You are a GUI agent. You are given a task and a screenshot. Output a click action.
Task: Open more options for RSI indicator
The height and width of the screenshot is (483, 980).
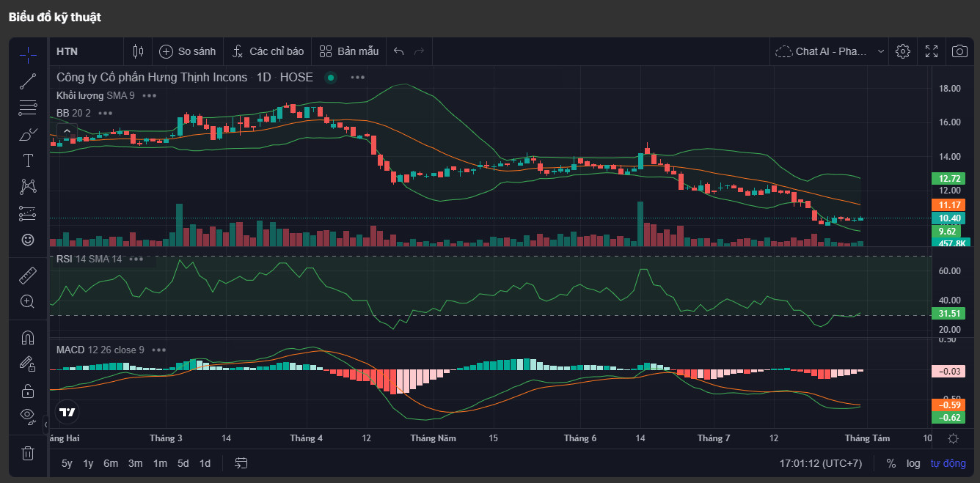coord(136,259)
